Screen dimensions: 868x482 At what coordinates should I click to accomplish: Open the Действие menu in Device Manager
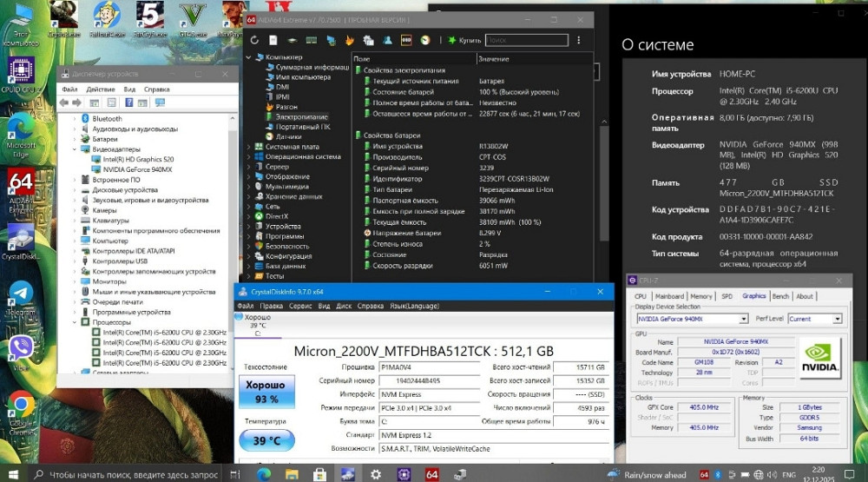[101, 89]
